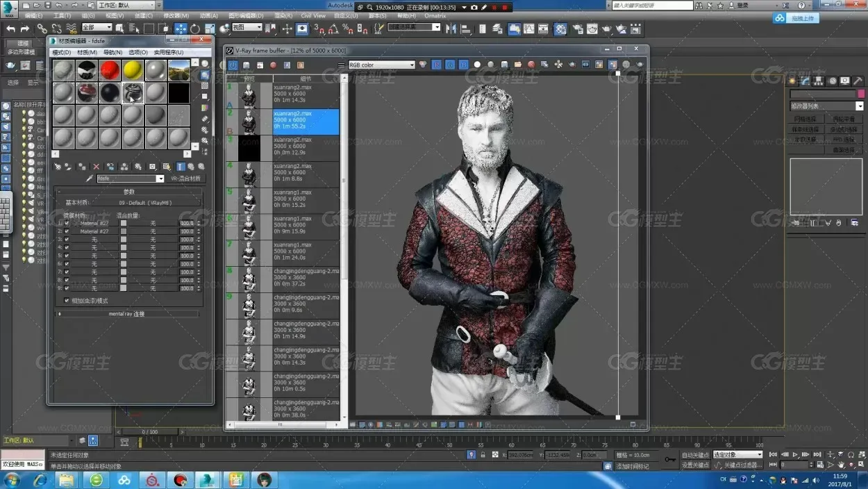
Task: Open the 选定对象 key filter dropdown
Action: pos(737,454)
